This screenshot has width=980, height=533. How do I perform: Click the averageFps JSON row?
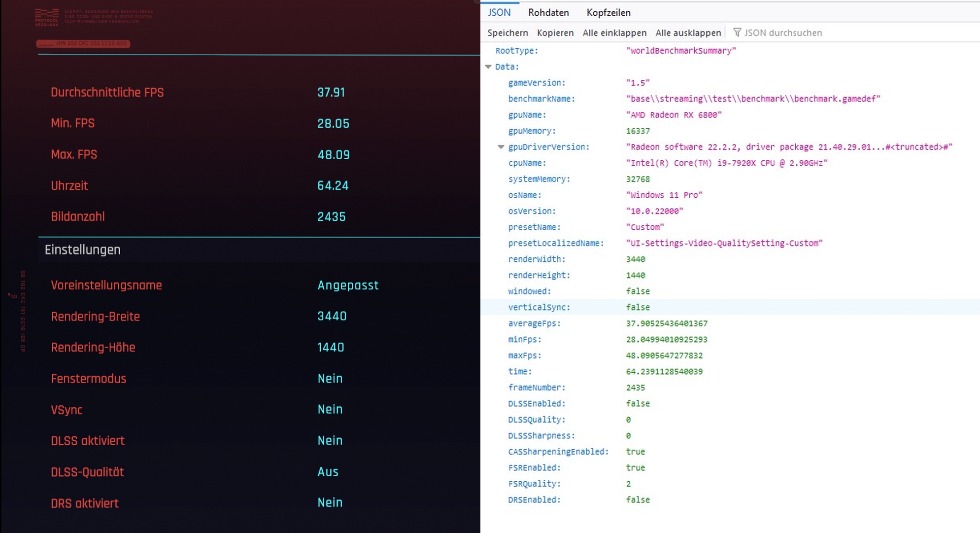pyautogui.click(x=534, y=323)
